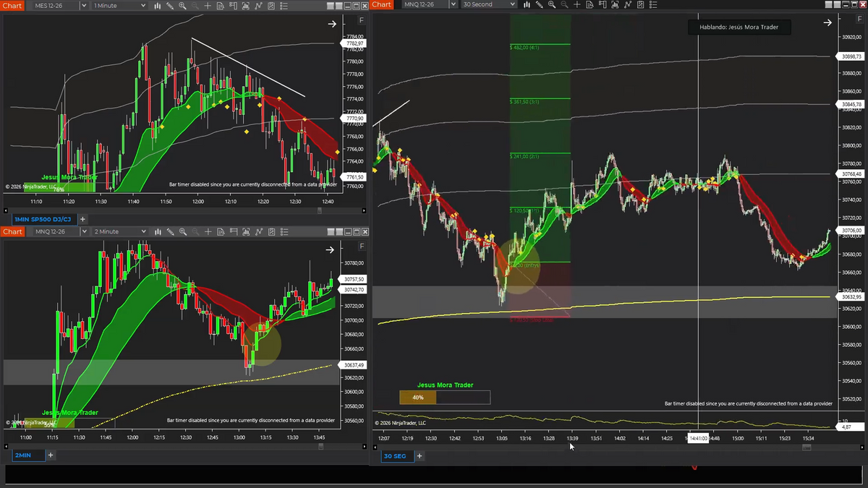Screen dimensions: 868x488
Task: Add new tab beside the 2MIN tab
Action: (51, 455)
